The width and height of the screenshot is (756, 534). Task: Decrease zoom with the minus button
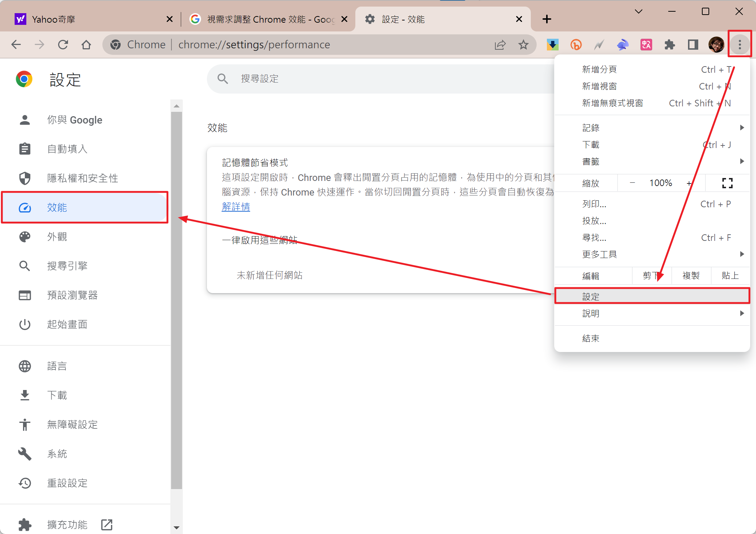click(x=632, y=183)
